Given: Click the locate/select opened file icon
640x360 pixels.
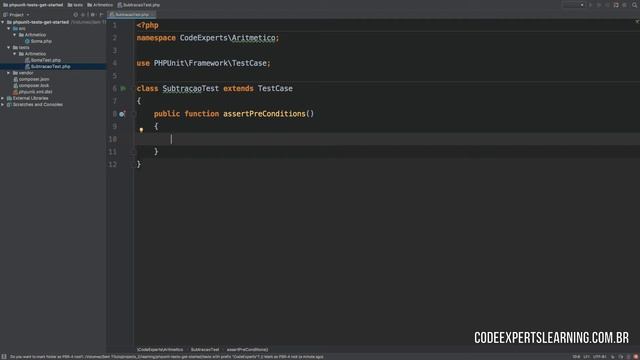Looking at the screenshot, I should [76, 15].
